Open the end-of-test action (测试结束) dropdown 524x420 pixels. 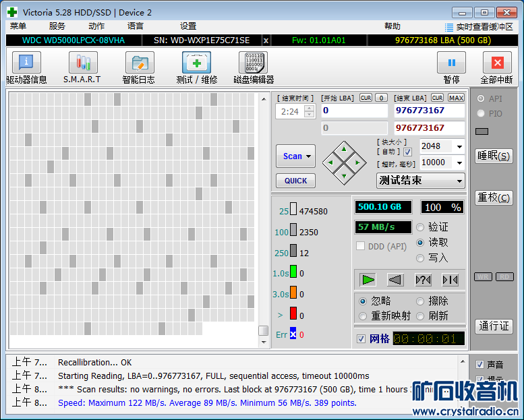coord(421,181)
